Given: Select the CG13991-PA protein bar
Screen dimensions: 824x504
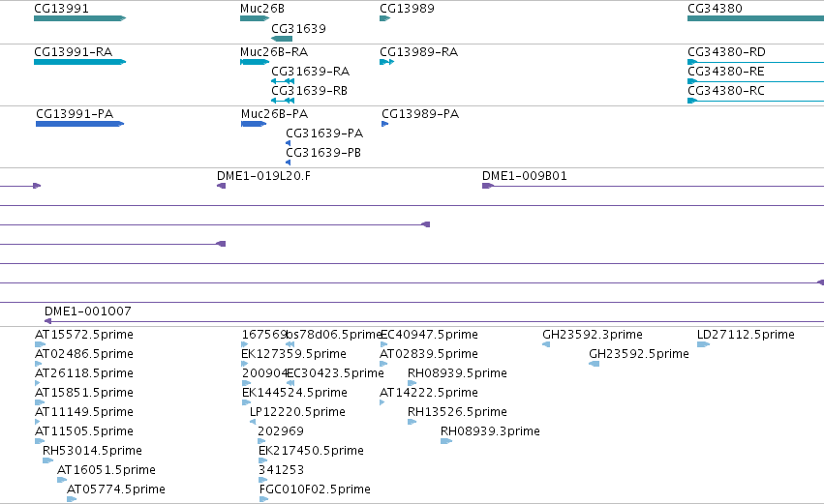Looking at the screenshot, I should [79, 124].
